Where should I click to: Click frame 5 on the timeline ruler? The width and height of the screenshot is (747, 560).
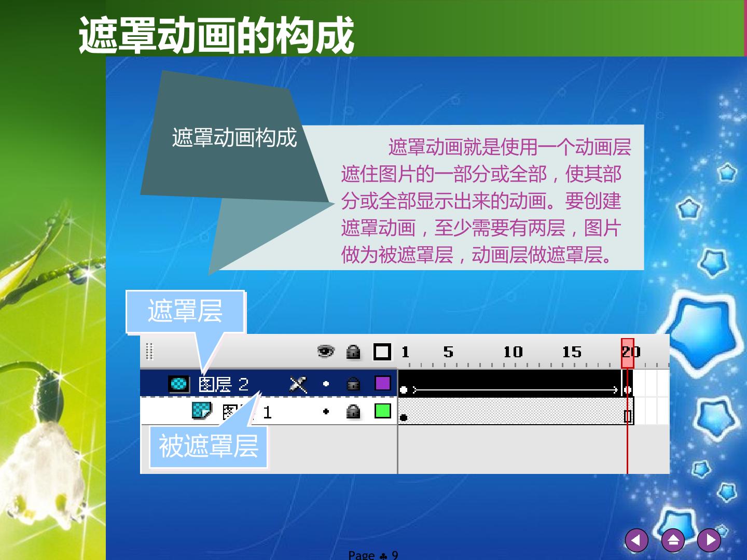[x=448, y=353]
